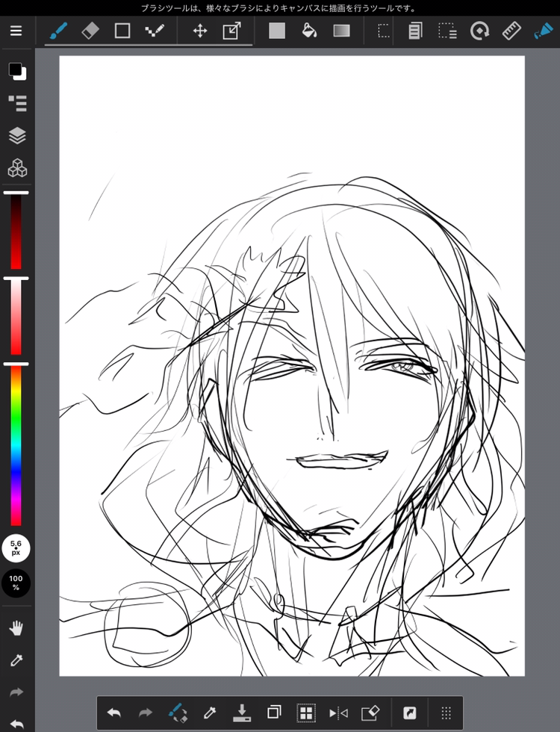Select the Eraser tool
Viewport: 560px width, 732px height.
tap(90, 31)
